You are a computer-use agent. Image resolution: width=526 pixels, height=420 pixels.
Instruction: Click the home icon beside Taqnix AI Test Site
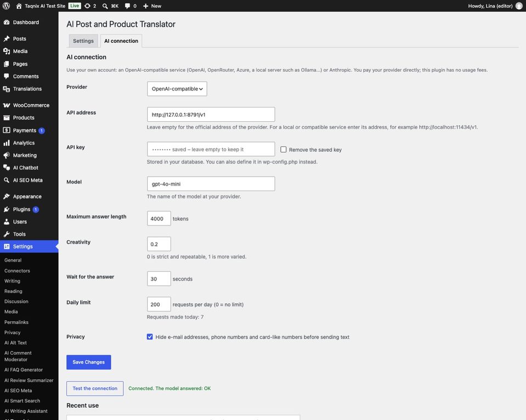[19, 5]
